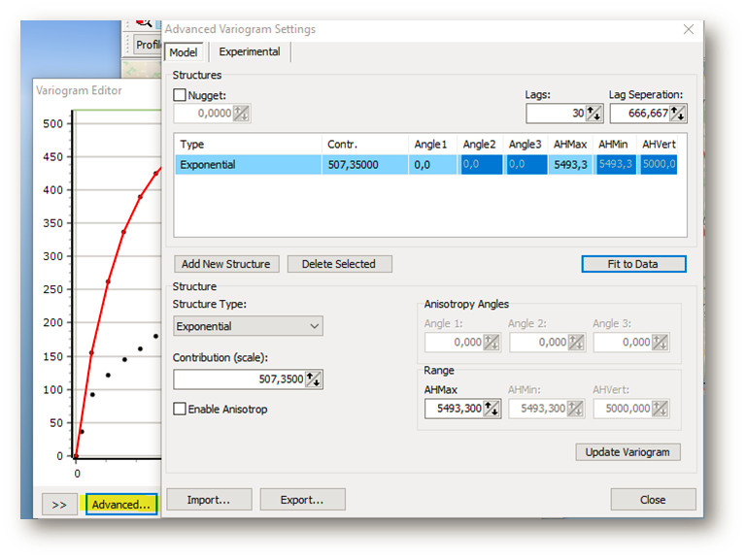Click the Lags spinner arrows icon

coord(593,114)
